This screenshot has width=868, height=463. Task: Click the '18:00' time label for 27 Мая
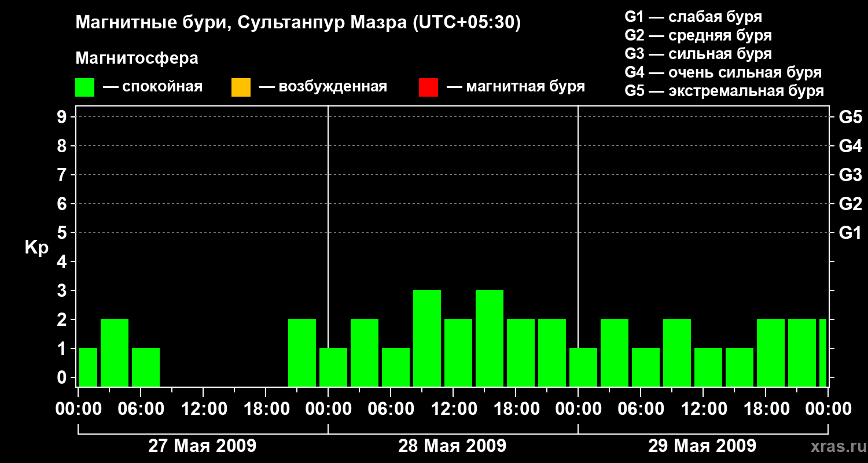(266, 409)
